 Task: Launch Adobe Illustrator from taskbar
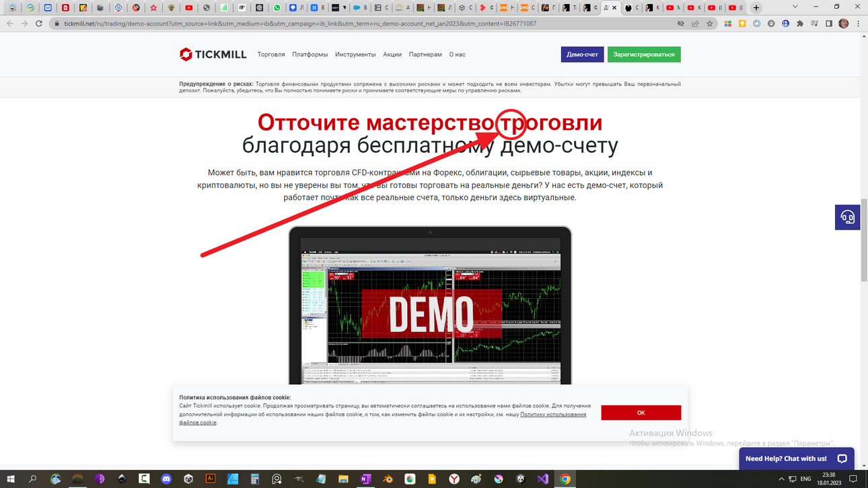click(211, 479)
